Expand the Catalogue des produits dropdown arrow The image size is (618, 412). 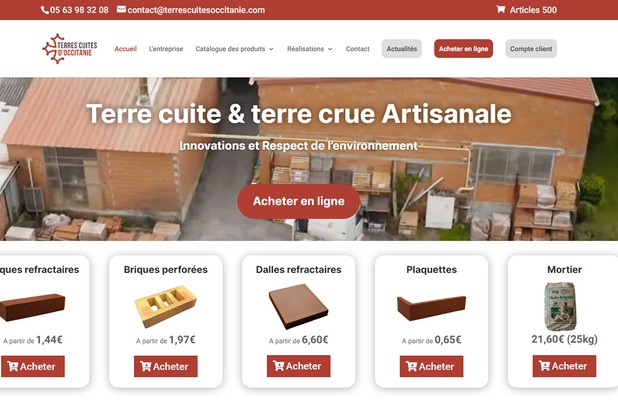point(271,49)
